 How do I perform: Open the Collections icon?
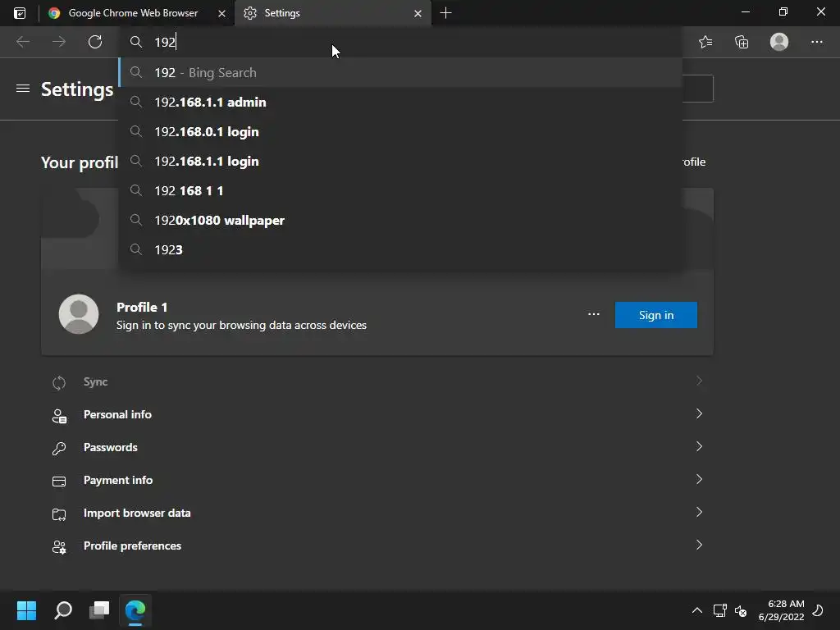(x=742, y=42)
